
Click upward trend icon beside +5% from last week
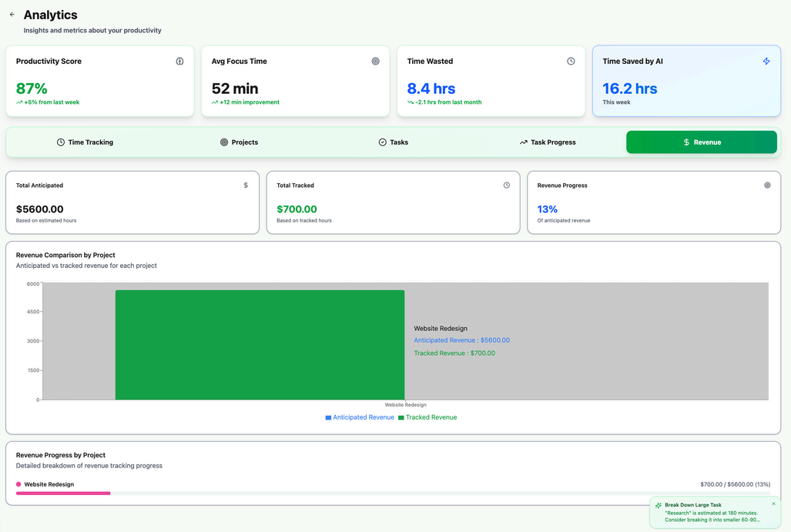pos(19,102)
